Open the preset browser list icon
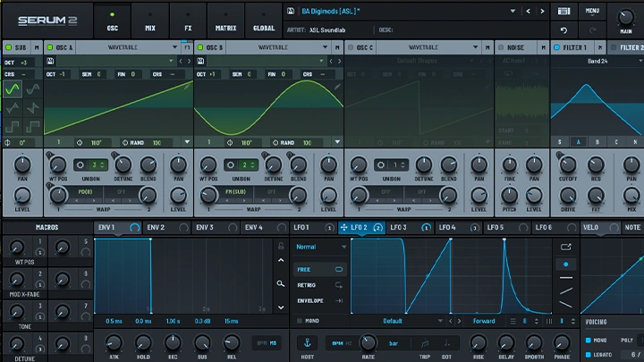The image size is (644, 362). click(563, 11)
